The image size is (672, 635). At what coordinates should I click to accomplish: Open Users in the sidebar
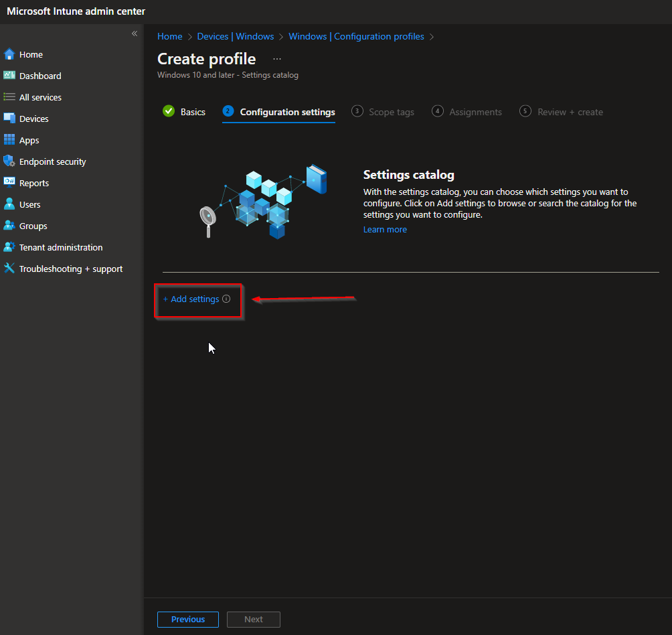[x=29, y=204]
